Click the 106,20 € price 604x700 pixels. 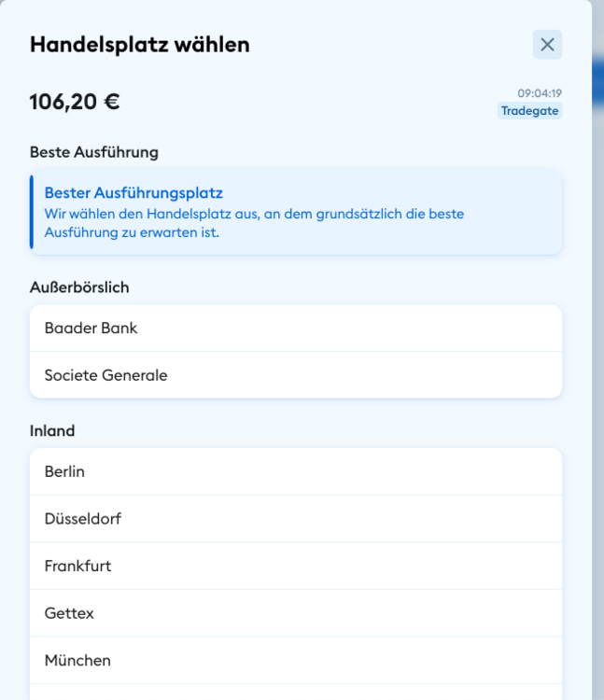[x=75, y=102]
